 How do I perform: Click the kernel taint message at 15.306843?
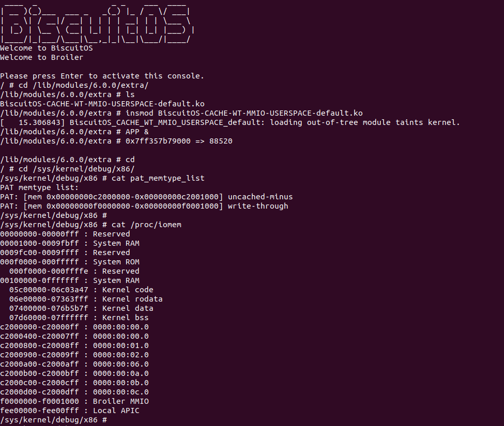pos(230,122)
